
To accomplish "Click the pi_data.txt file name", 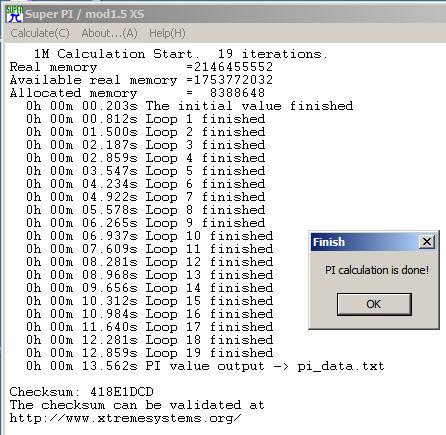I will [341, 366].
